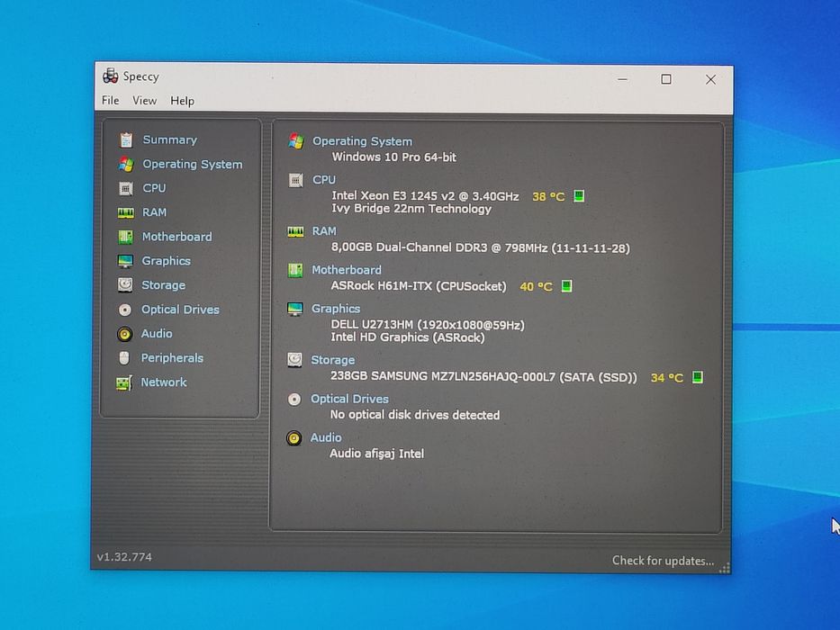840x630 pixels.
Task: Click the Motherboard heading link in summary
Action: [x=347, y=270]
